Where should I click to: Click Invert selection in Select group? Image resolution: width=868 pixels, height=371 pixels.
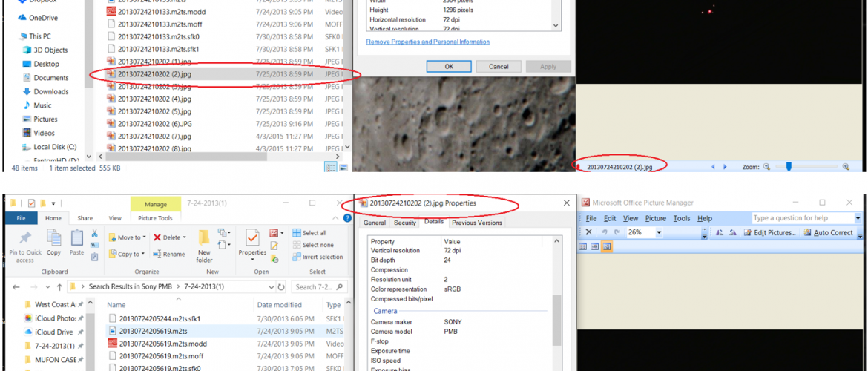[317, 257]
